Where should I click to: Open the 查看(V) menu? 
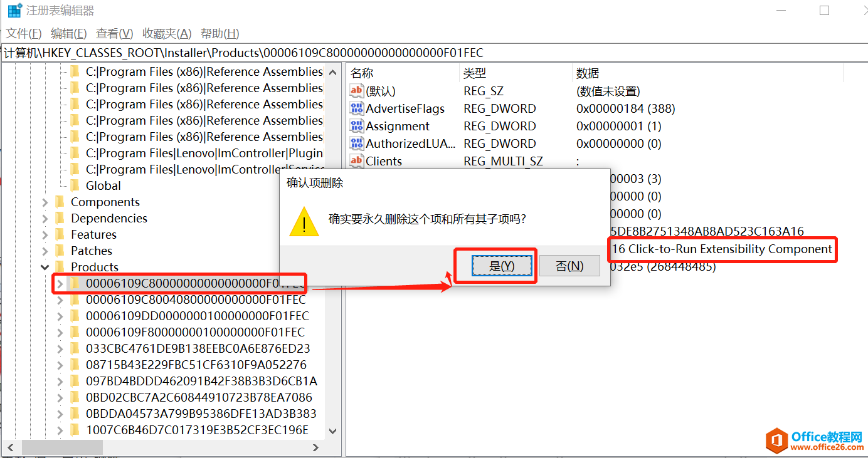pyautogui.click(x=114, y=34)
